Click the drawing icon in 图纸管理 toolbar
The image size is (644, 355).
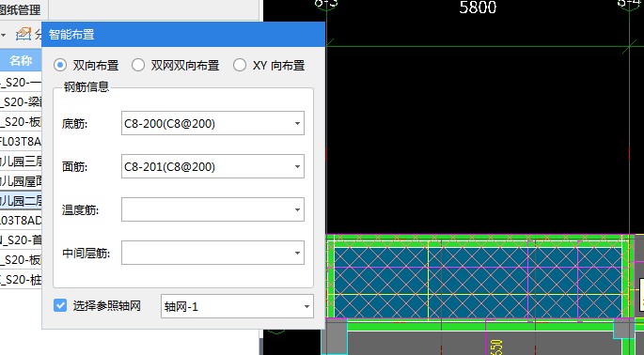24,35
